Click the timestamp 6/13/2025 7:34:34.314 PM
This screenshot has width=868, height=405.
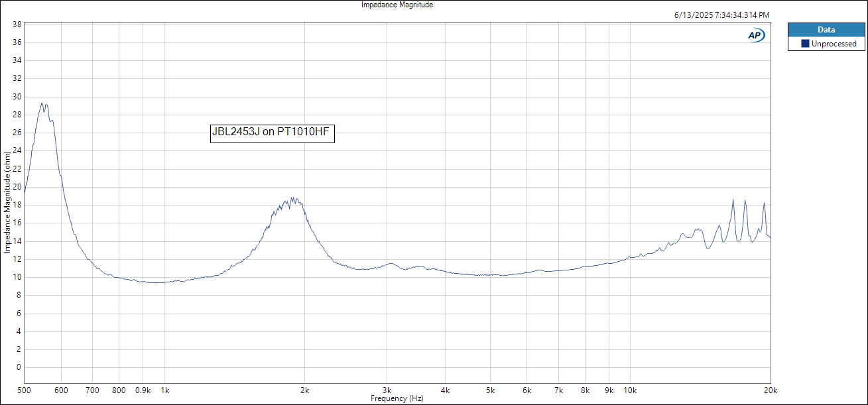pos(721,15)
